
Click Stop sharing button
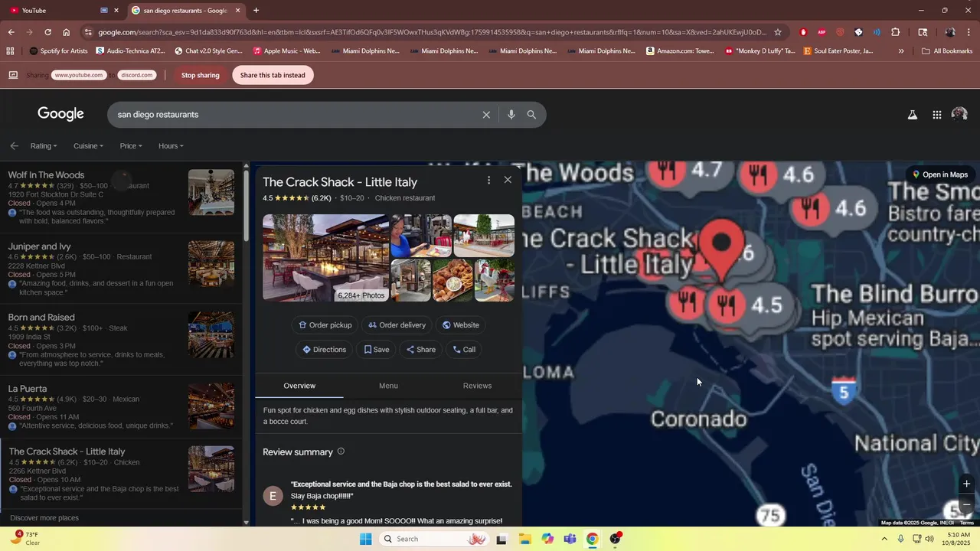[x=200, y=75]
